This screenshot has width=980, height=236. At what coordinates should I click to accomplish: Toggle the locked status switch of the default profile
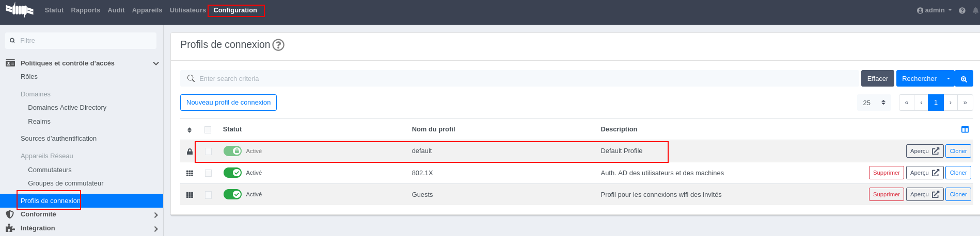tap(232, 151)
